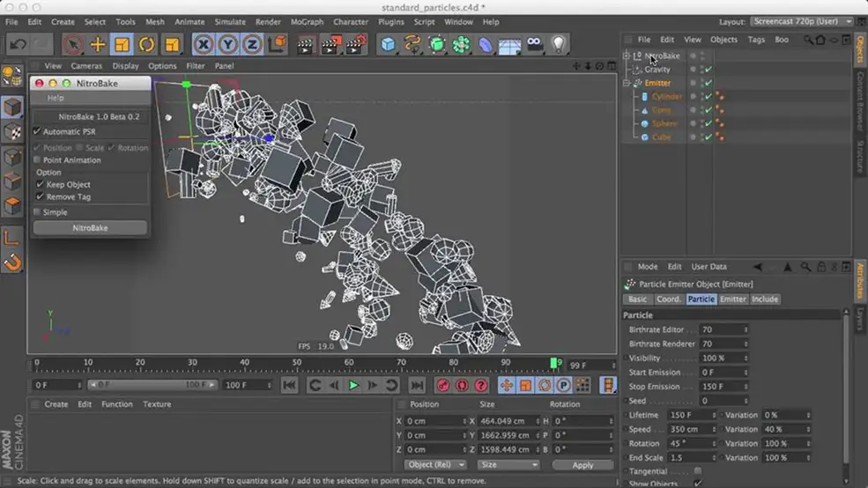Toggle Keep Object option
This screenshot has height=488, width=868.
tap(40, 184)
